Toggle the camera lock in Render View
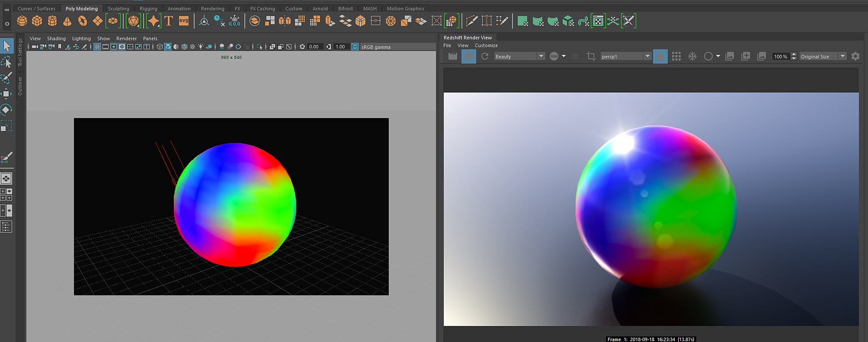The height and width of the screenshot is (342, 868). (660, 56)
